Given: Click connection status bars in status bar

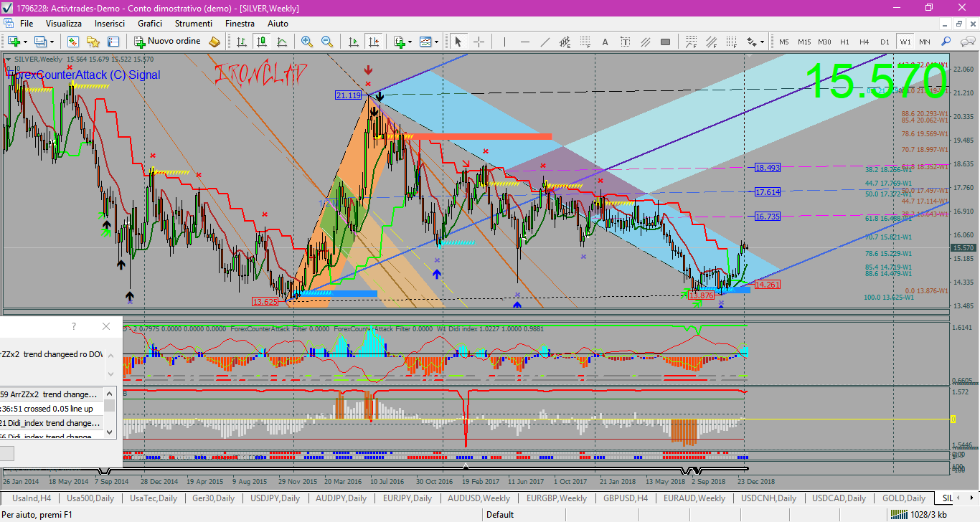Looking at the screenshot, I should tap(898, 514).
